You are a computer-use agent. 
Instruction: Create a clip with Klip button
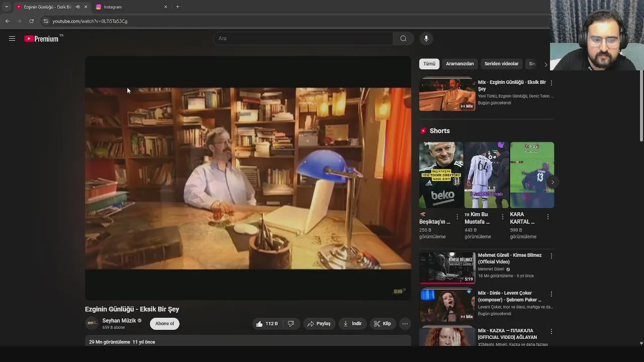pyautogui.click(x=382, y=324)
